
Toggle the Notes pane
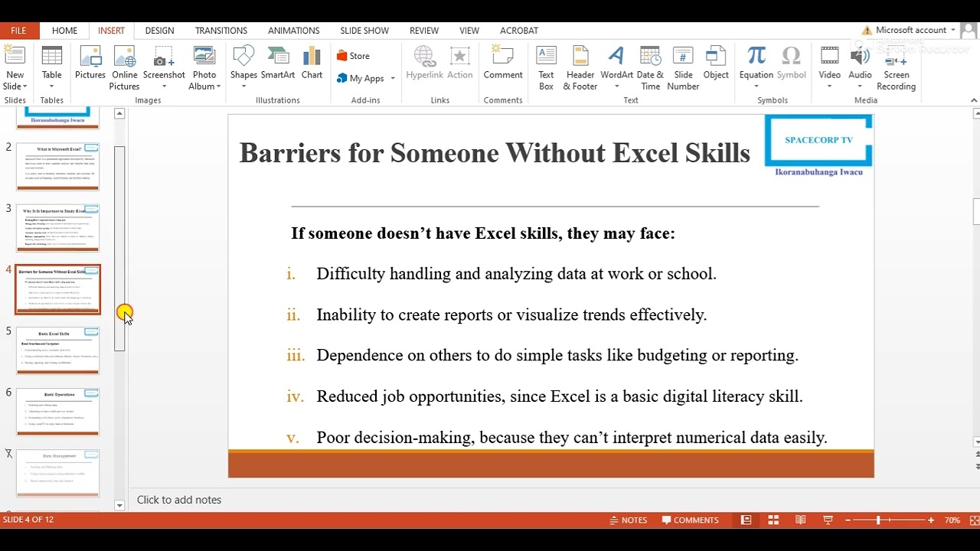click(629, 520)
